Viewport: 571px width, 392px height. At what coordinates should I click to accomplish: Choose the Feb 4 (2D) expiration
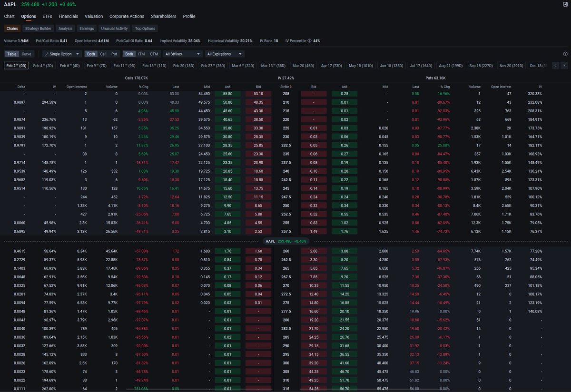tap(43, 66)
